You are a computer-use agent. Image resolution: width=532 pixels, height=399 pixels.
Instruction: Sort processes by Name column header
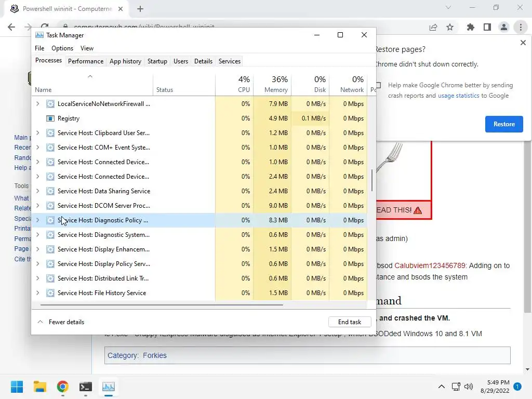point(92,85)
